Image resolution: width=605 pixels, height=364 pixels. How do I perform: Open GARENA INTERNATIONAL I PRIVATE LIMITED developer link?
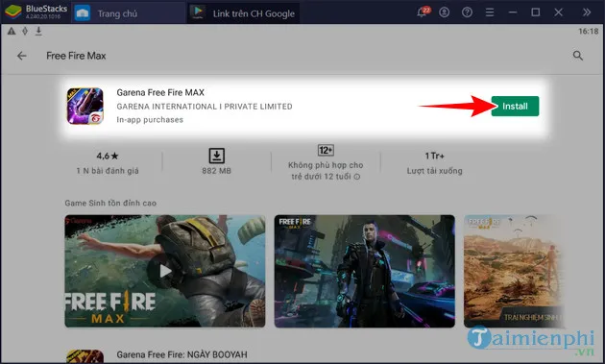(x=205, y=107)
